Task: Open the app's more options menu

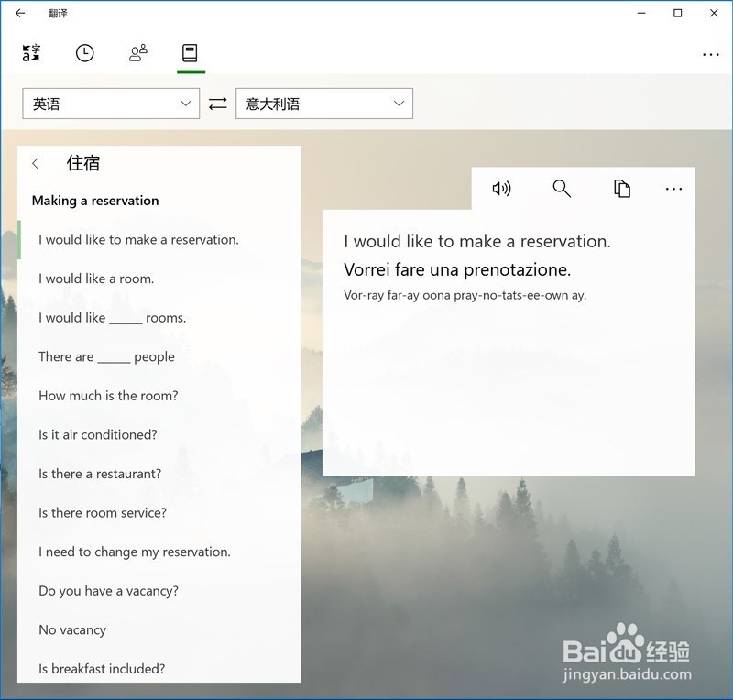Action: [711, 54]
